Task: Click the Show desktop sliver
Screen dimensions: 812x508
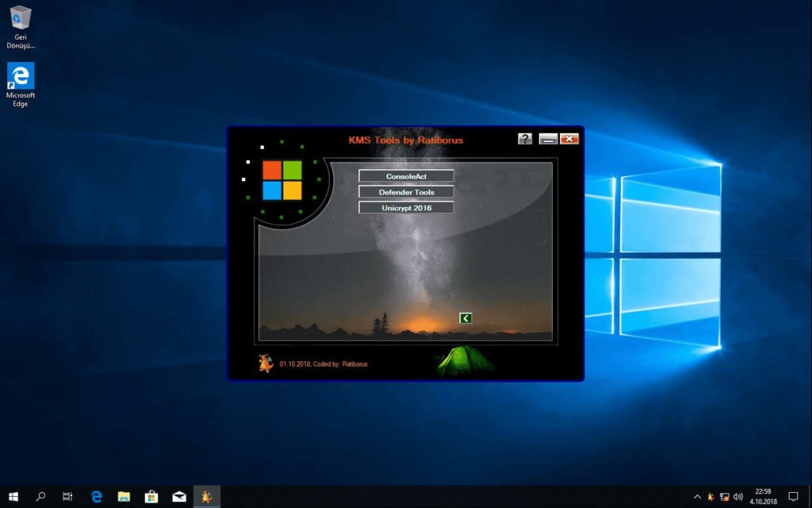Action: pyautogui.click(x=810, y=497)
